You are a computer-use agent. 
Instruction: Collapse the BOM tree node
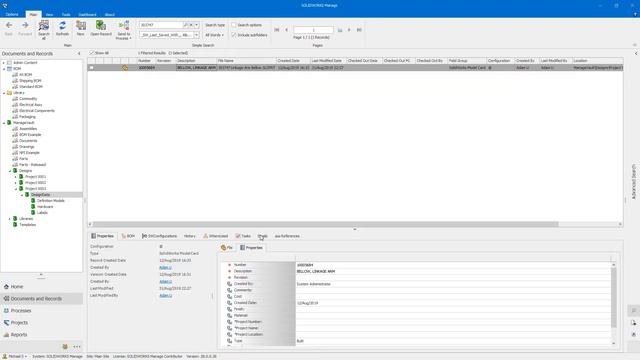(x=4, y=69)
